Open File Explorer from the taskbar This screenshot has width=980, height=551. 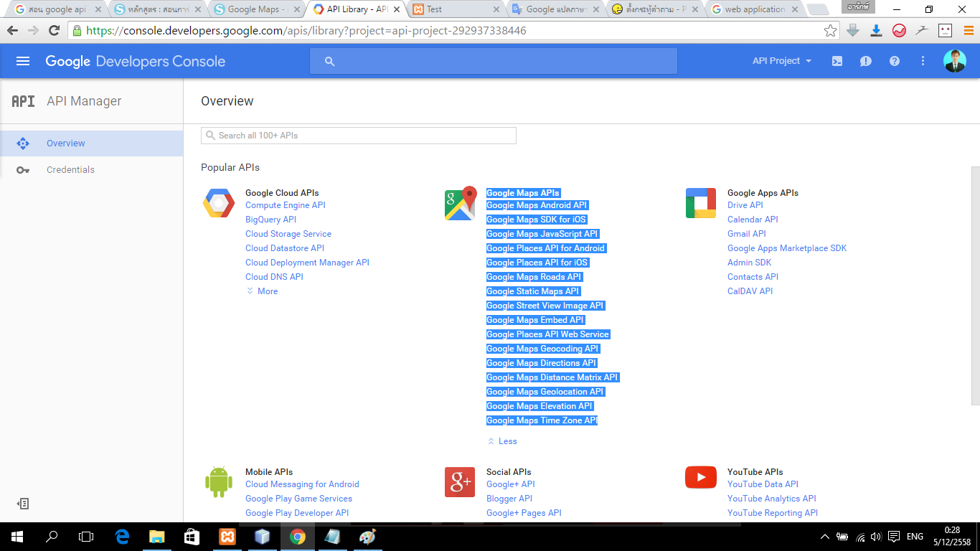click(x=156, y=537)
